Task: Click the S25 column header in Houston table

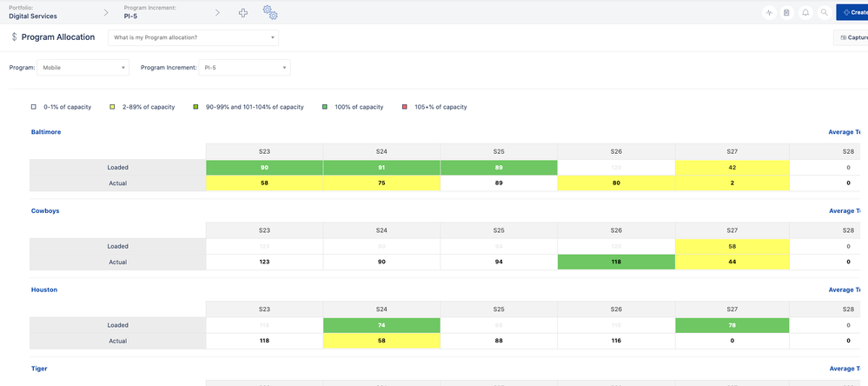Action: tap(499, 309)
